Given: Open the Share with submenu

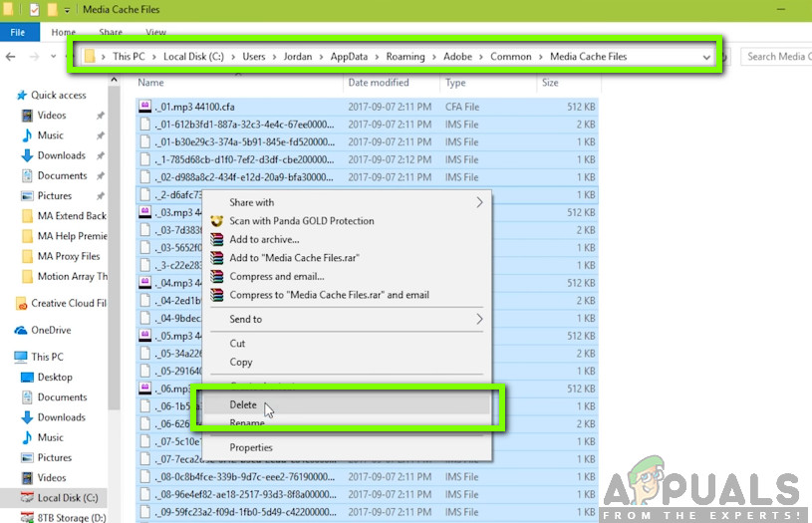Looking at the screenshot, I should (347, 202).
